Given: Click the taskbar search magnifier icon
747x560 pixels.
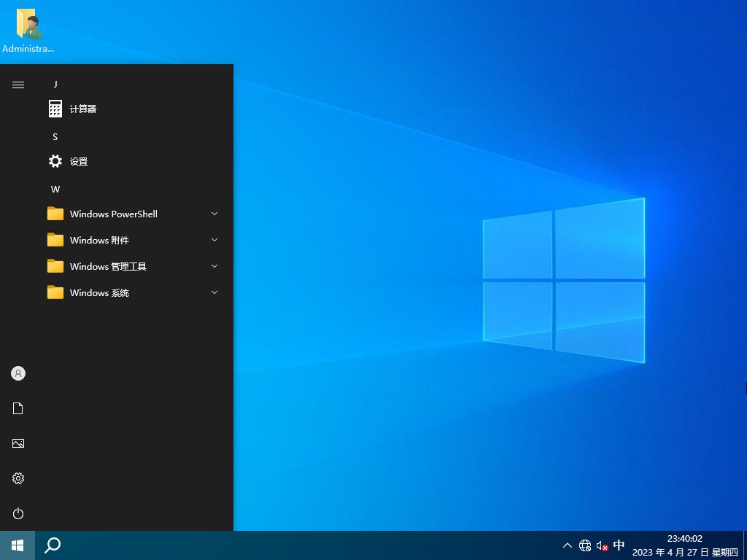Looking at the screenshot, I should click(53, 545).
